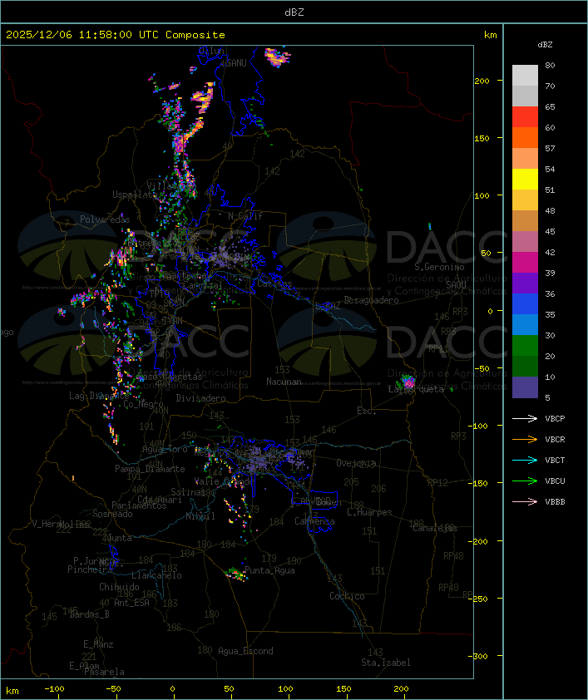
Task: Click the 2025/12/06 11:58:00 UTC Composite timestamp
Action: coord(116,35)
